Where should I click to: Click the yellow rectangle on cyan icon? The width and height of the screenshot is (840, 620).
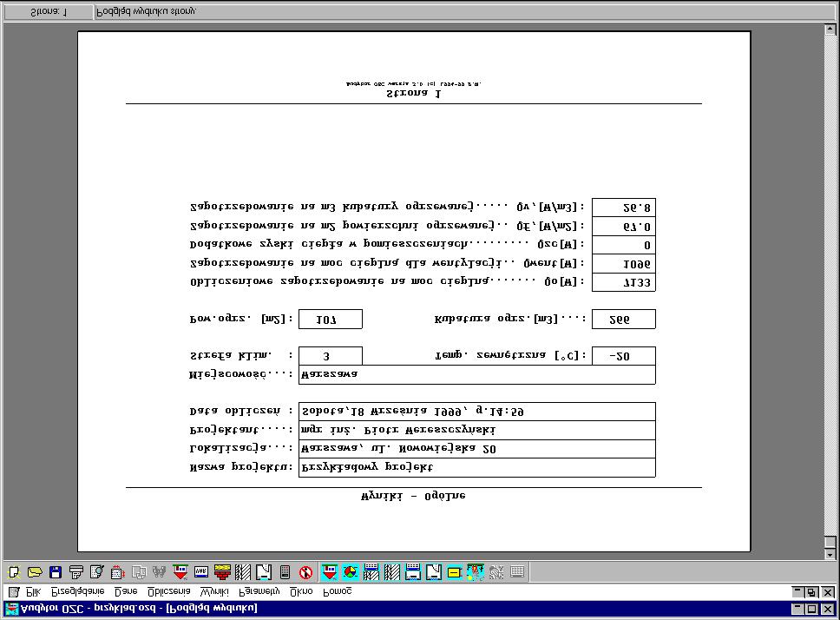[x=455, y=572]
